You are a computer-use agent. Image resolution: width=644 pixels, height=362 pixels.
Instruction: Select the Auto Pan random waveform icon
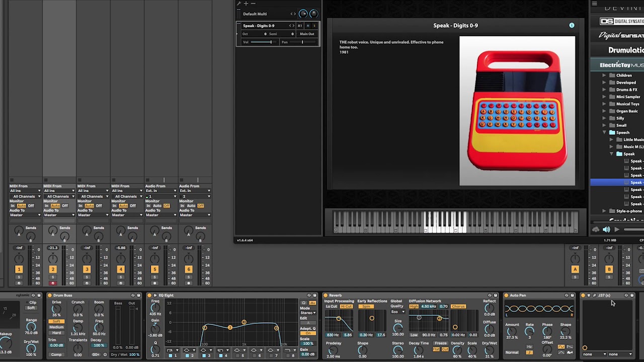(570, 352)
